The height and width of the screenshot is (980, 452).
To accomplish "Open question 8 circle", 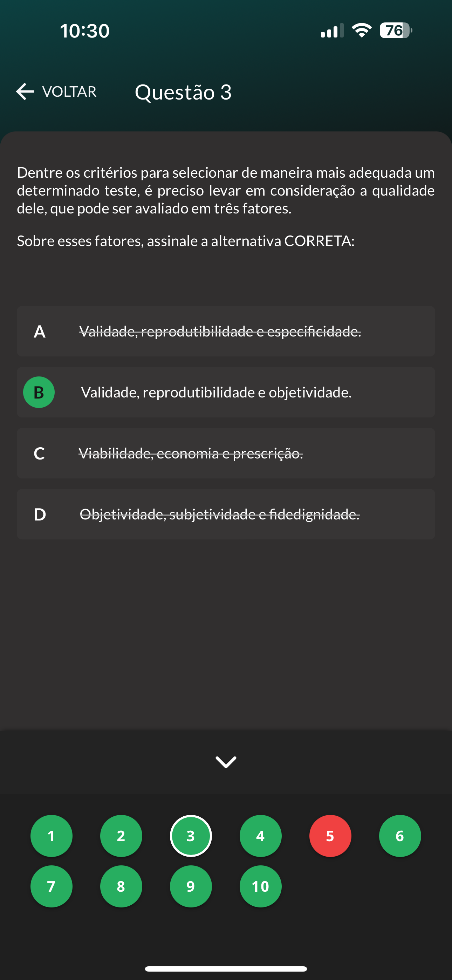I will pos(121,886).
